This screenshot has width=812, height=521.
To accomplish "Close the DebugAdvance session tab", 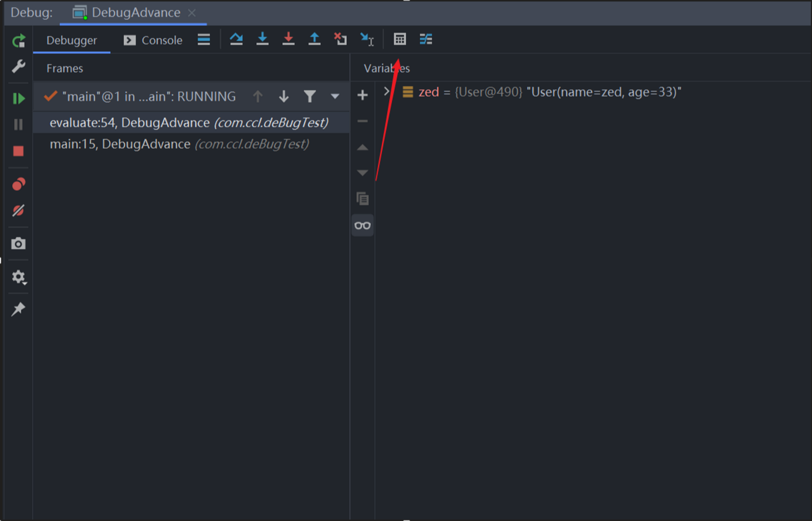I will [x=192, y=13].
